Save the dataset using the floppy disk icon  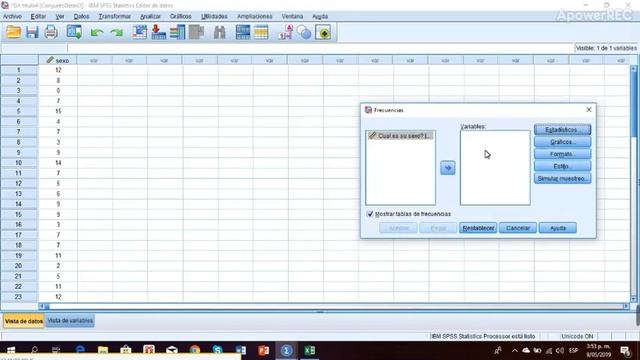(32, 32)
